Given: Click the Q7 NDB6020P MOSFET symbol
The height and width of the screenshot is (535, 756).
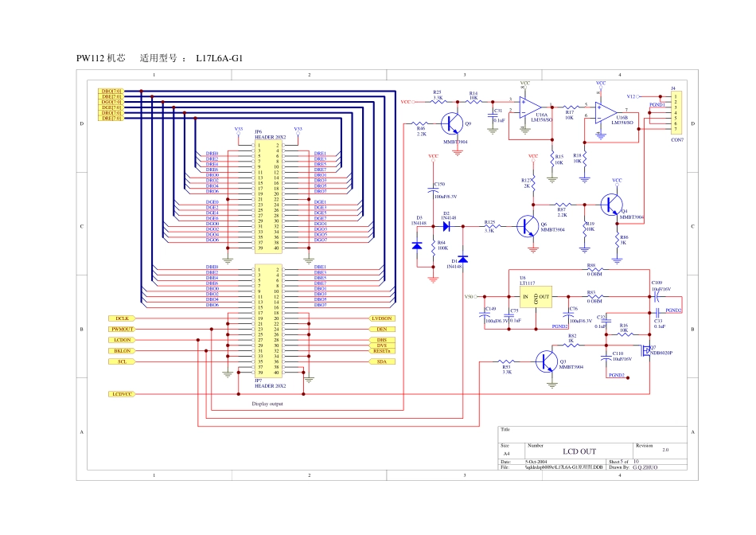Looking at the screenshot, I should 645,352.
